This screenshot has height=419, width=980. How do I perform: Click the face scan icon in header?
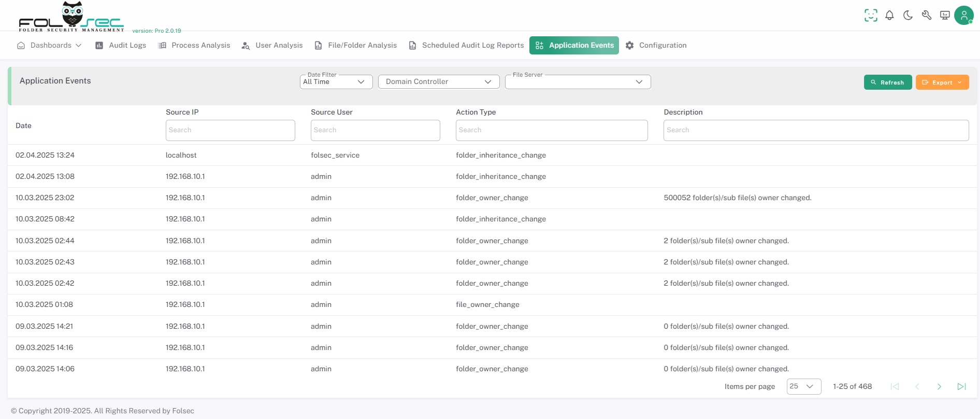(871, 16)
